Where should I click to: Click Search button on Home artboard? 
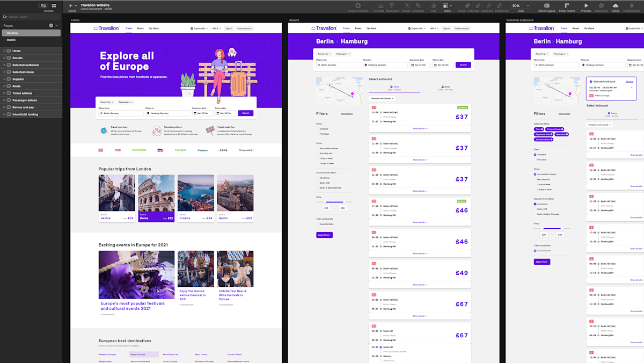point(245,113)
